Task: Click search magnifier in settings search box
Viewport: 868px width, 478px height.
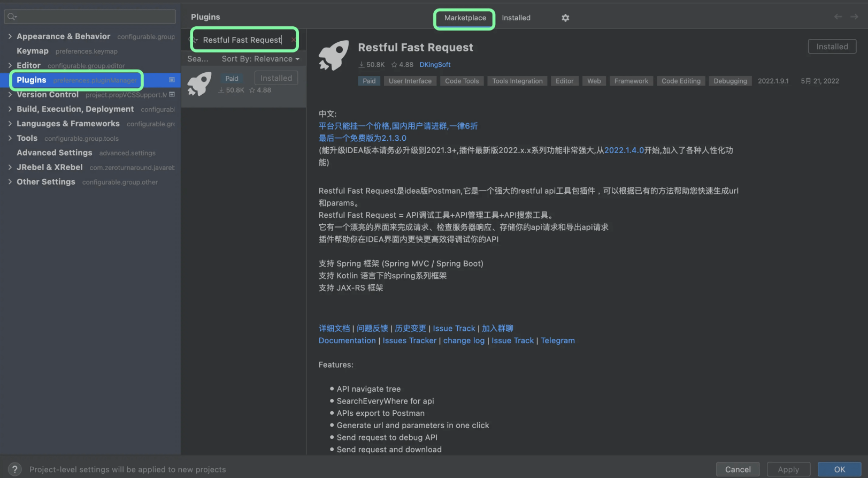Action: (12, 17)
